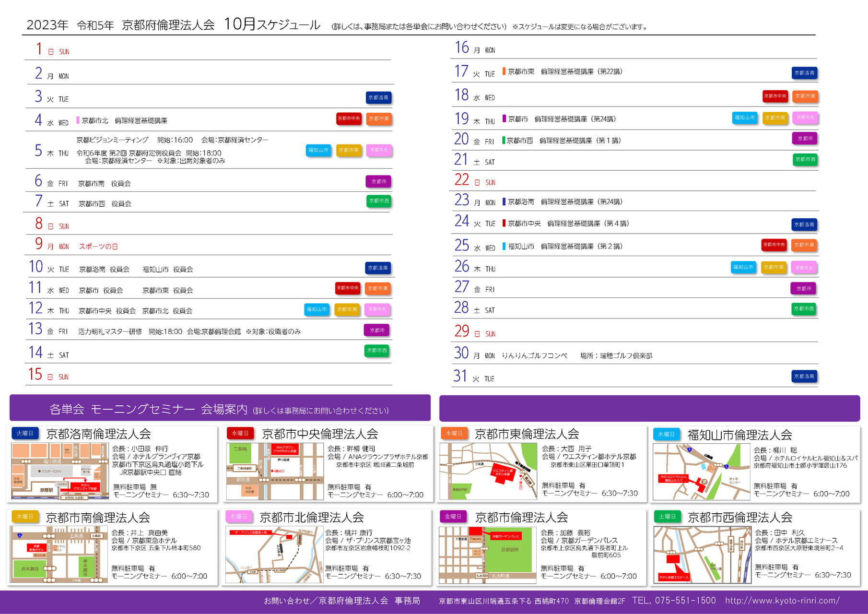Click the 京都市左京区岩倉幡枝町1092-2 address

click(x=368, y=548)
